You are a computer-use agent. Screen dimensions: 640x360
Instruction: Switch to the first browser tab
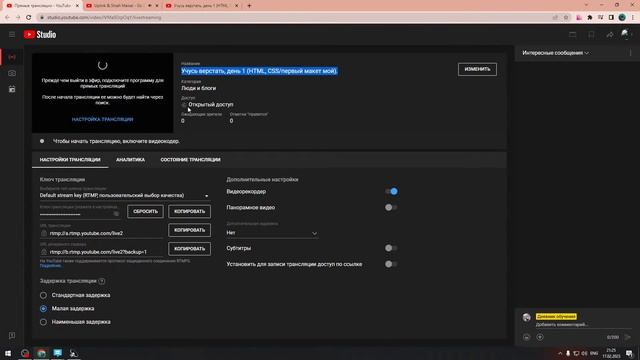41,6
